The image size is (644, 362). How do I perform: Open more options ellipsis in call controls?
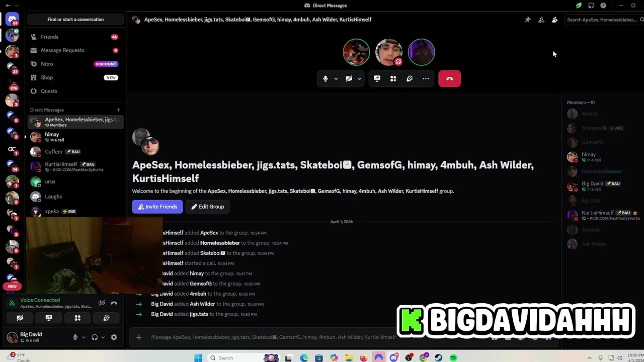[426, 78]
